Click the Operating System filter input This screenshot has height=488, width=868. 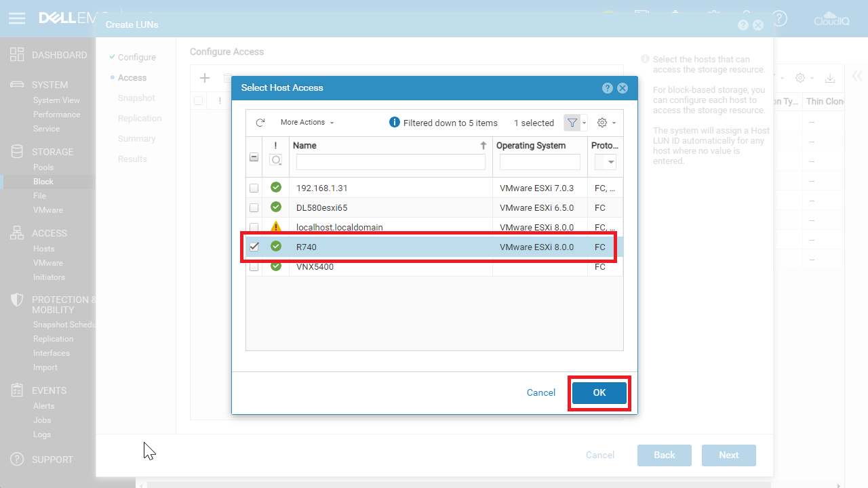540,162
